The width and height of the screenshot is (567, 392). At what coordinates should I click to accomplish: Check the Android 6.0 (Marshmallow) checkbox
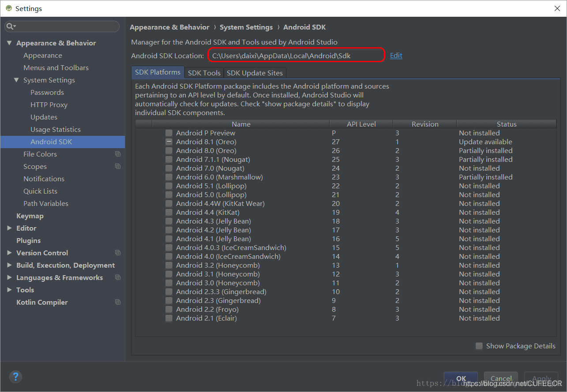click(169, 177)
